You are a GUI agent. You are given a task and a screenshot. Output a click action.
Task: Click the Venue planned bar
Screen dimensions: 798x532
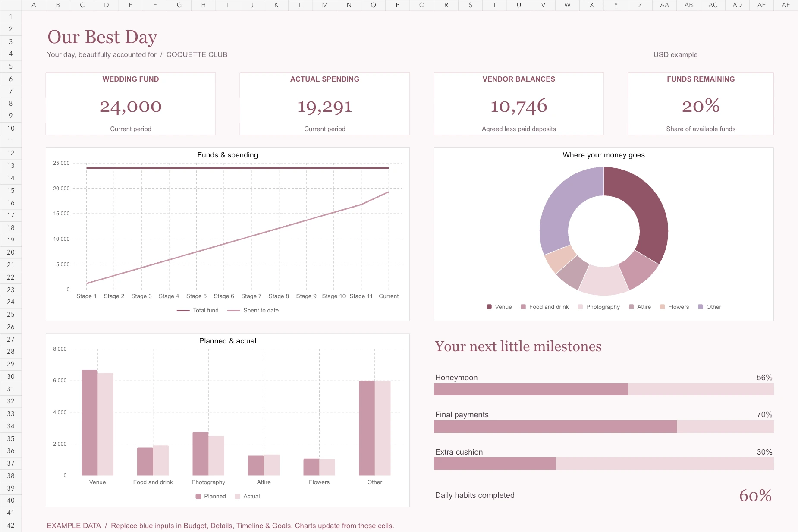90,423
